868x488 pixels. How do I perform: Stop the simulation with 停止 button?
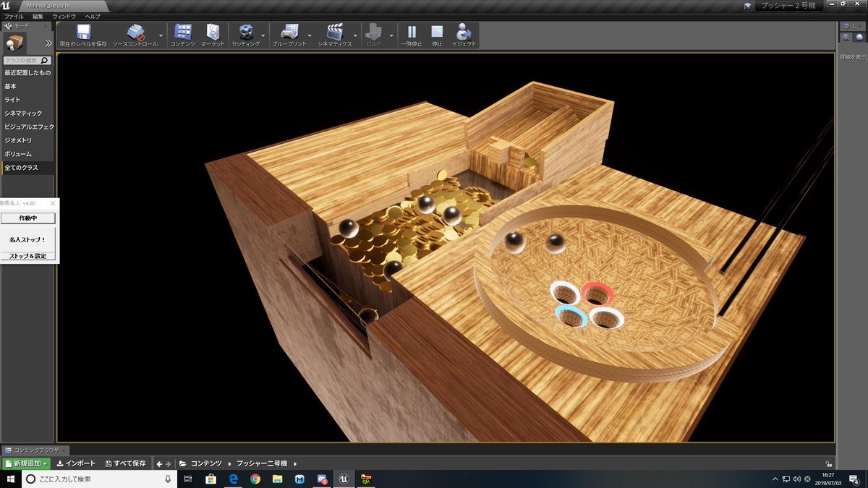click(x=437, y=35)
